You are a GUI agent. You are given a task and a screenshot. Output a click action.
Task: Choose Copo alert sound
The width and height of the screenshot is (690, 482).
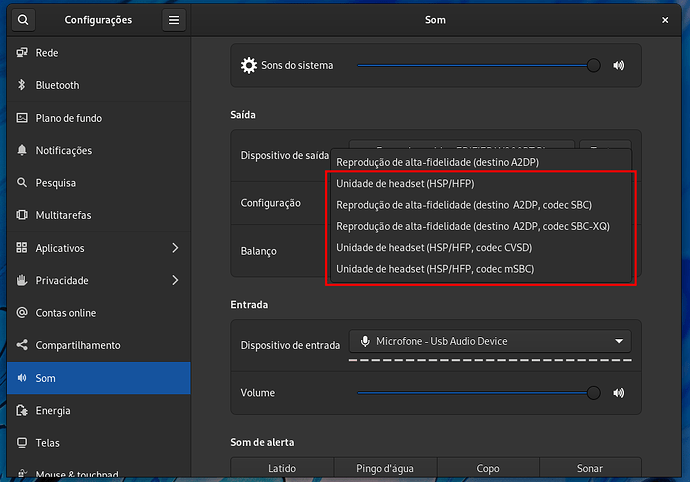tap(488, 468)
